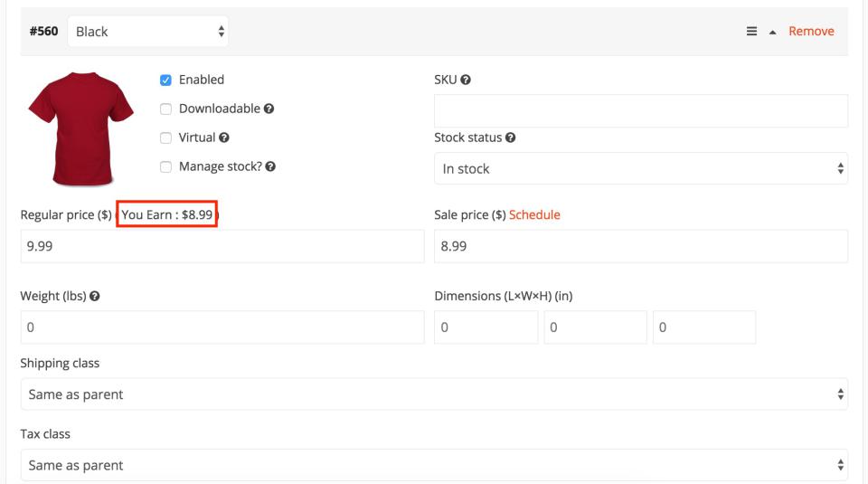Image resolution: width=868 pixels, height=484 pixels.
Task: Click the Regular price input field
Action: pos(222,246)
